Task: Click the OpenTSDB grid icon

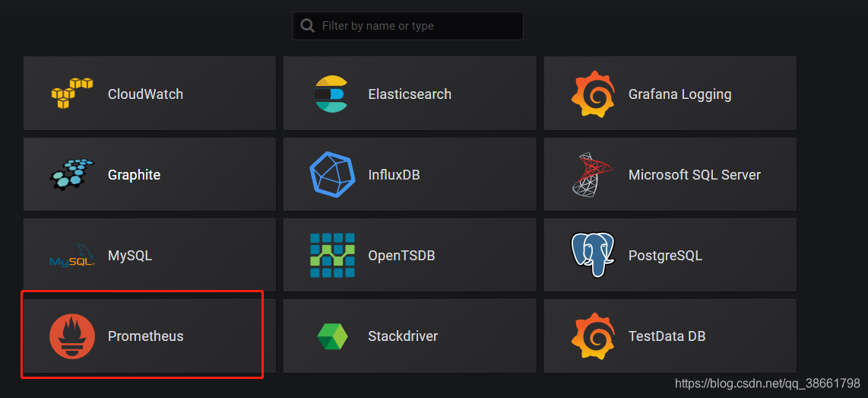Action: (x=332, y=256)
